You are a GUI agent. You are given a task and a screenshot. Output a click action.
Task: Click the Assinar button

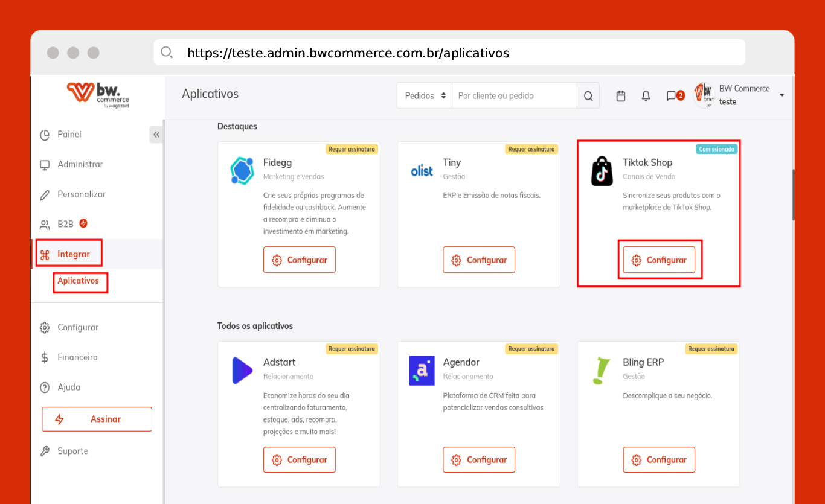pos(97,419)
